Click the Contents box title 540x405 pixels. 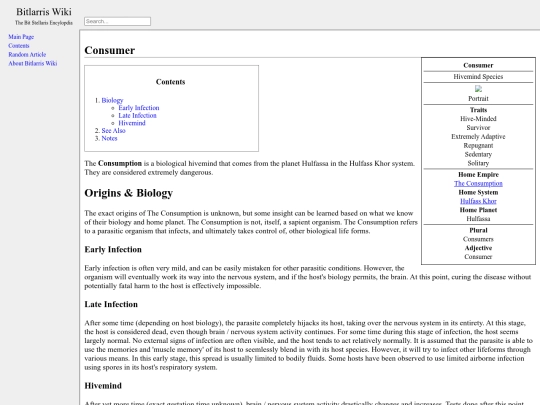point(170,82)
